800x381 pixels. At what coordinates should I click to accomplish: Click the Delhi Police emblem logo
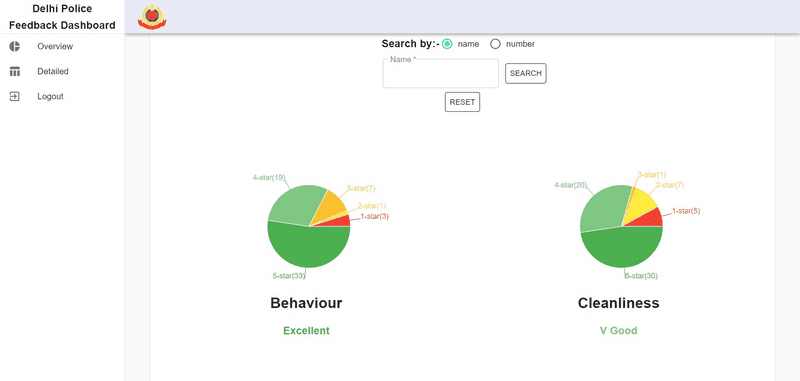tap(152, 17)
